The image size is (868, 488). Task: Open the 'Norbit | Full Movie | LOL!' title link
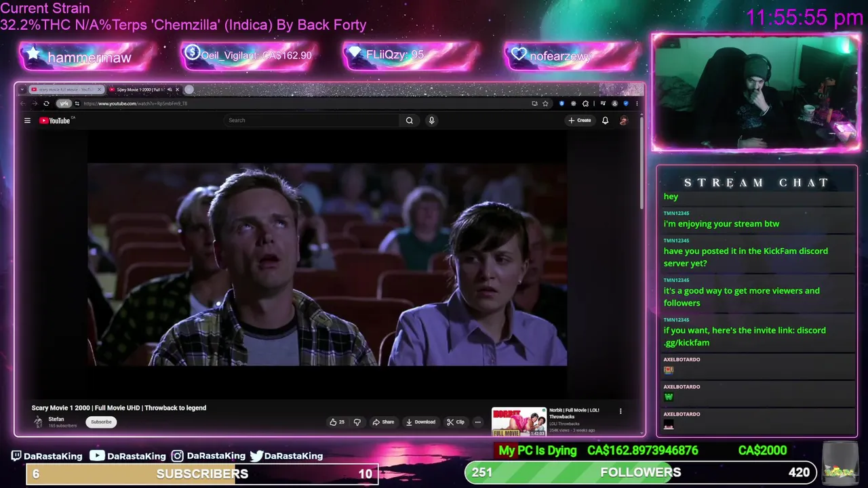pyautogui.click(x=574, y=413)
